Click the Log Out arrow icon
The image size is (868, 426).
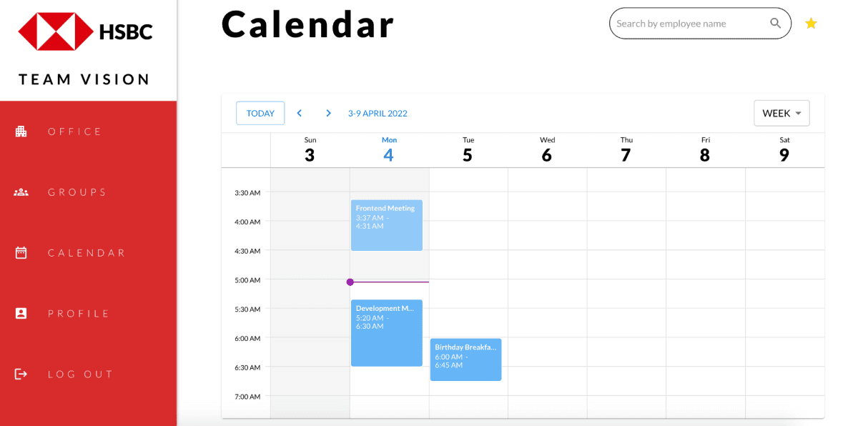click(21, 374)
